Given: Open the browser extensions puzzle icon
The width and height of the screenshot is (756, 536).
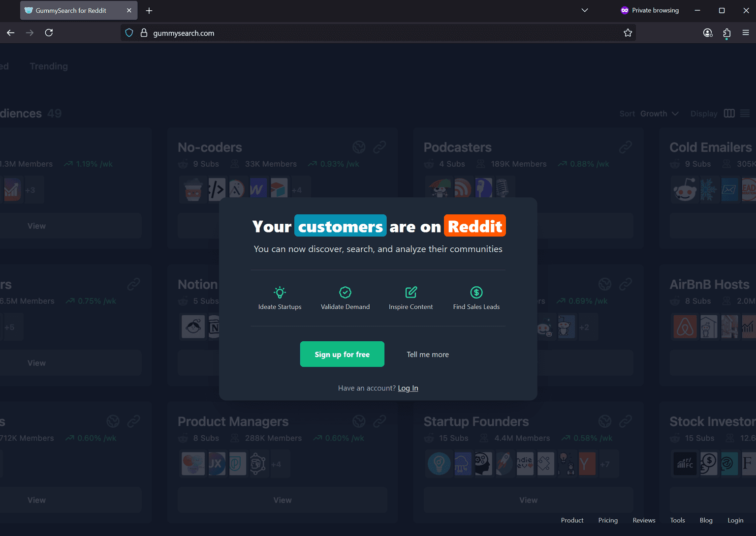Looking at the screenshot, I should [726, 32].
